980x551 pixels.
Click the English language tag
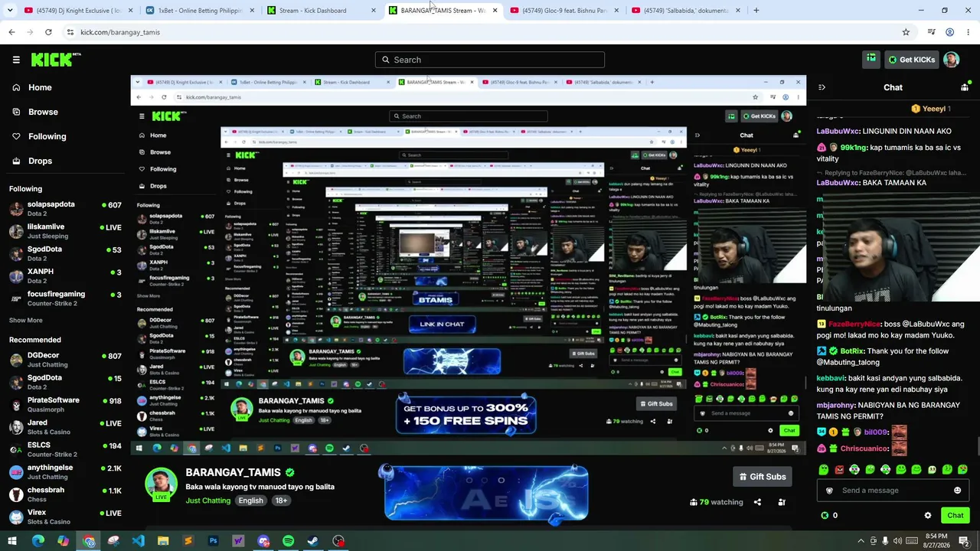pyautogui.click(x=250, y=500)
